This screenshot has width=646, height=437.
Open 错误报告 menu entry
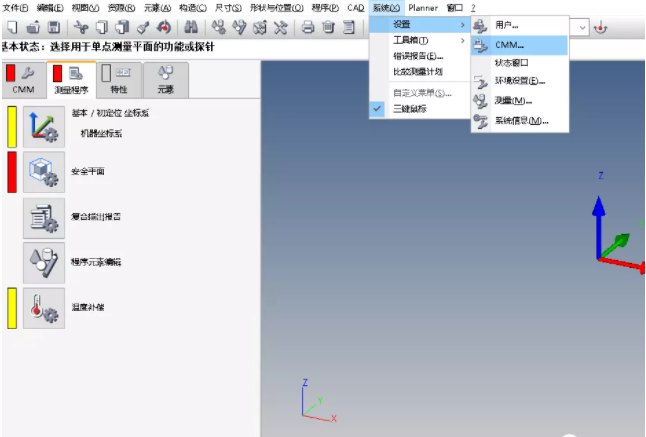click(418, 56)
